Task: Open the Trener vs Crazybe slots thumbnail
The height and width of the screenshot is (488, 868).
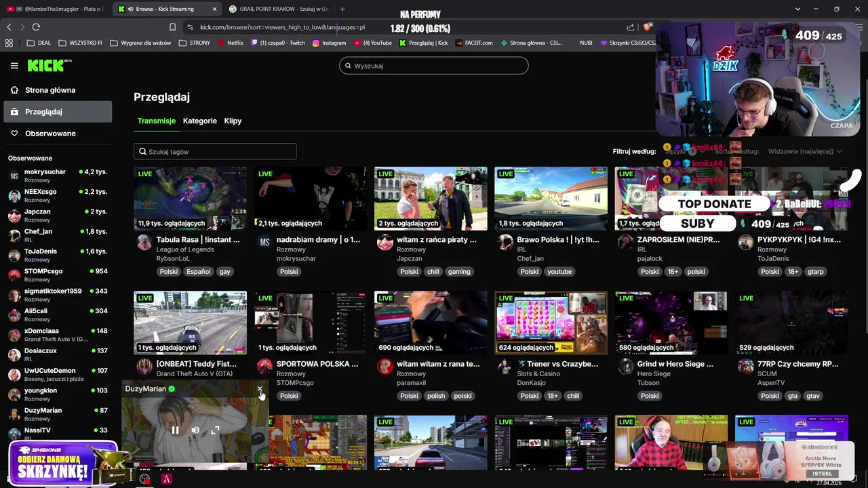Action: (x=551, y=323)
